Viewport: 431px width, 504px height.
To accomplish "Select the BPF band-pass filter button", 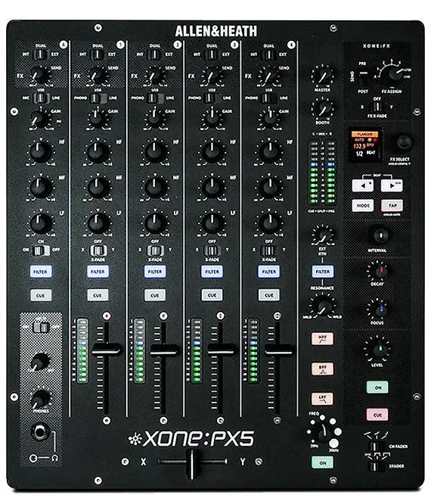I will tap(322, 369).
